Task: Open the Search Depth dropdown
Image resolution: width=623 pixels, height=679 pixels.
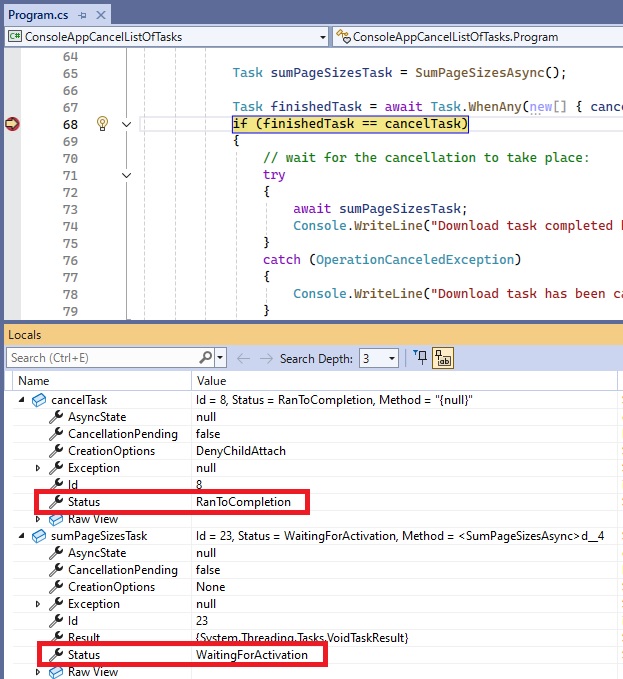Action: (379, 359)
